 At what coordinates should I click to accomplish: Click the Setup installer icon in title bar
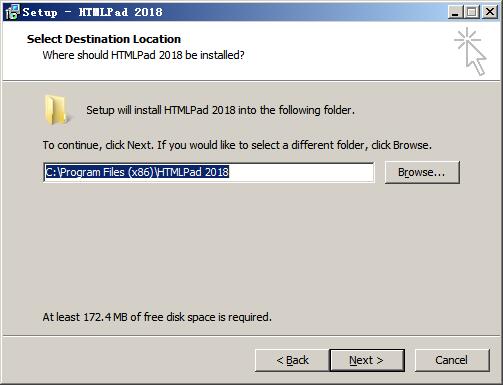tap(13, 12)
